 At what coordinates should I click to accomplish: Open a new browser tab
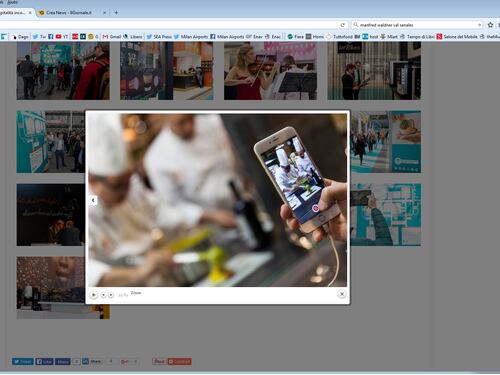116,13
